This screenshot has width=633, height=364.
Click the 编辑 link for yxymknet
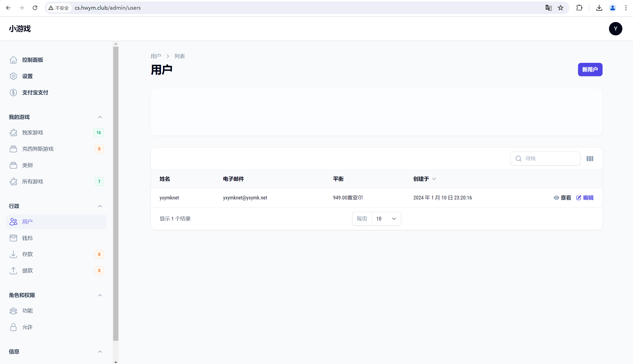coord(585,198)
